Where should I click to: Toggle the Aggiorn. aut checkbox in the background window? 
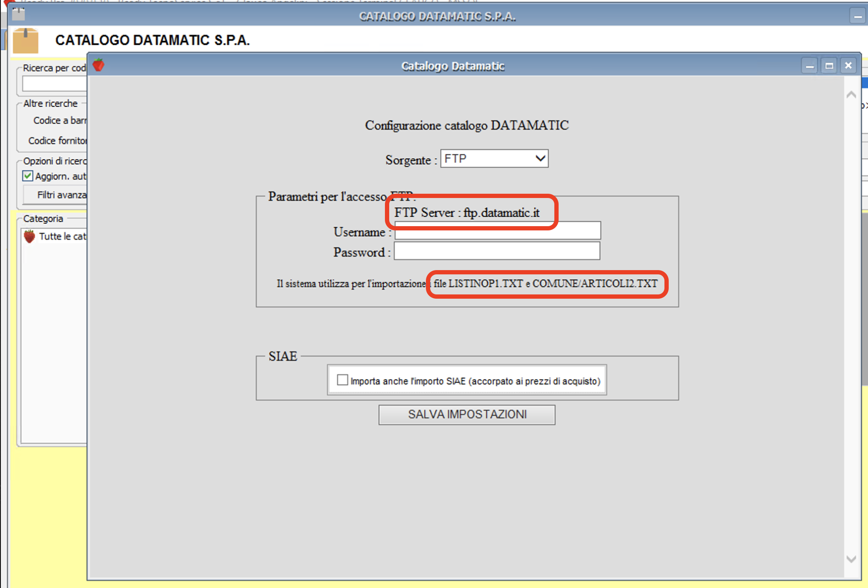(x=28, y=176)
